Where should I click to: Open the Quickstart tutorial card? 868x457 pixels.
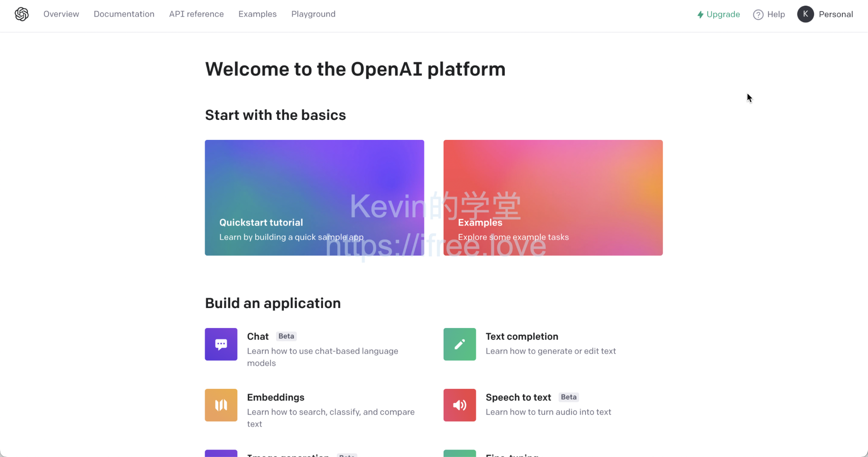click(x=314, y=198)
